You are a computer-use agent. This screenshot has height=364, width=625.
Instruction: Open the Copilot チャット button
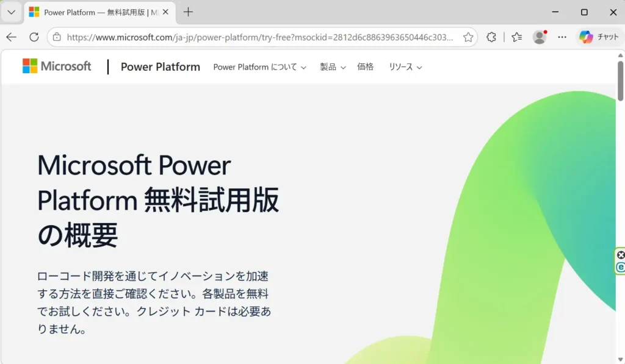[x=599, y=37]
